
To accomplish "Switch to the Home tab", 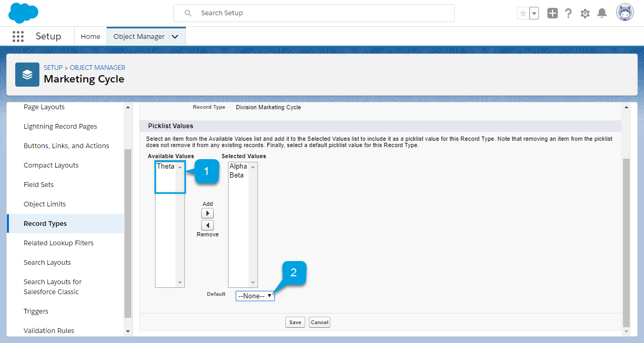I will click(x=90, y=37).
